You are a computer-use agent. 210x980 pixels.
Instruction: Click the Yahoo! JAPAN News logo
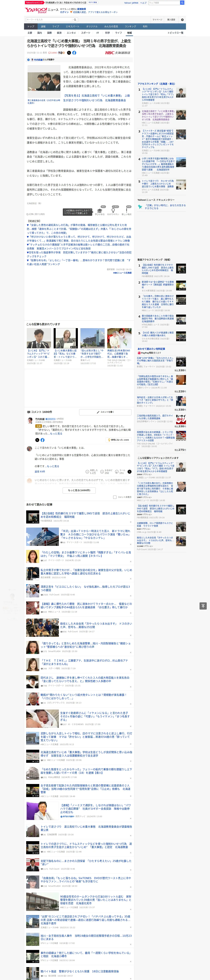tap(42, 10)
